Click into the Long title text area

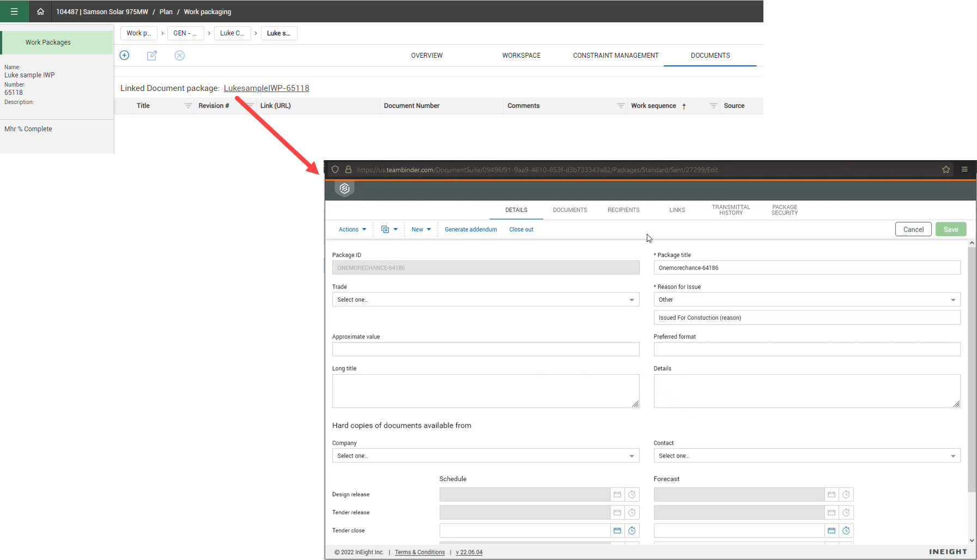click(x=485, y=391)
